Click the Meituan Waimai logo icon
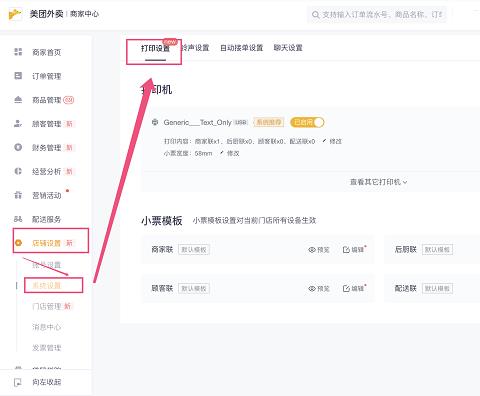 [15, 14]
